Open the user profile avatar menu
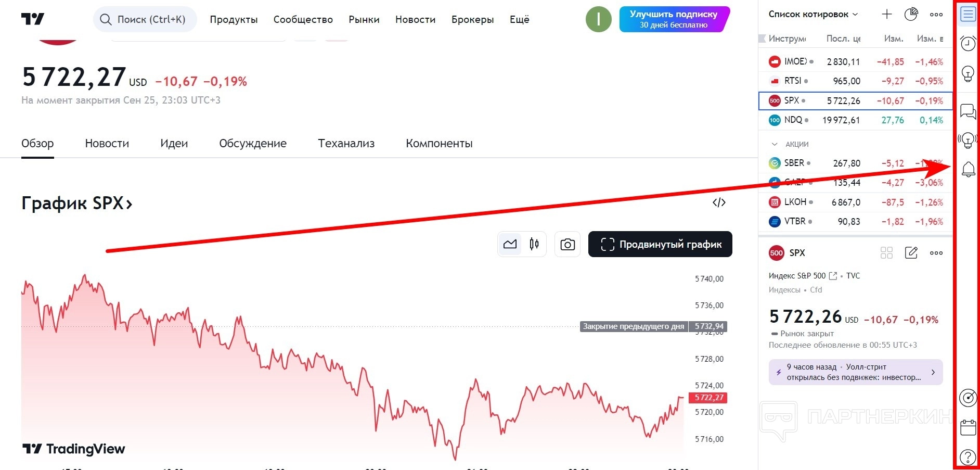 click(598, 19)
